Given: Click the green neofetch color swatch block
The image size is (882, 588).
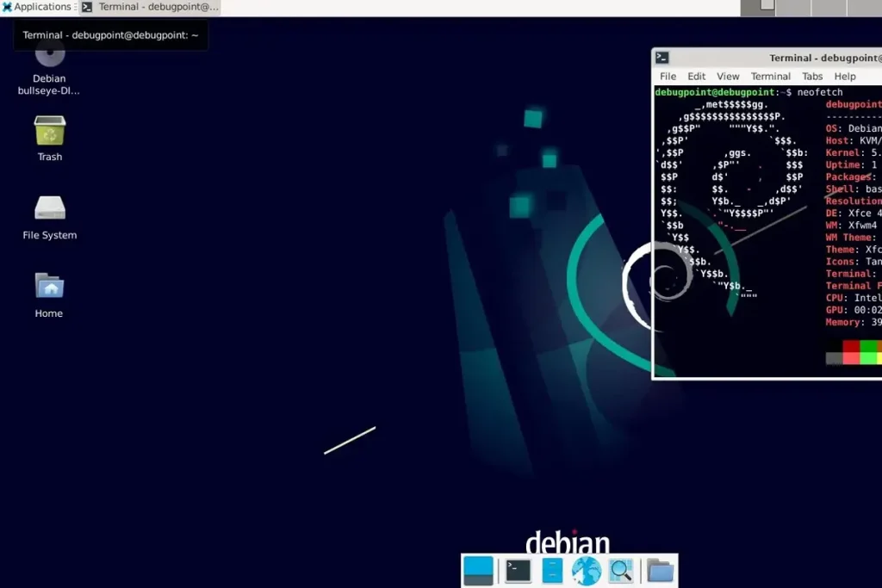Looking at the screenshot, I should pyautogui.click(x=868, y=347).
